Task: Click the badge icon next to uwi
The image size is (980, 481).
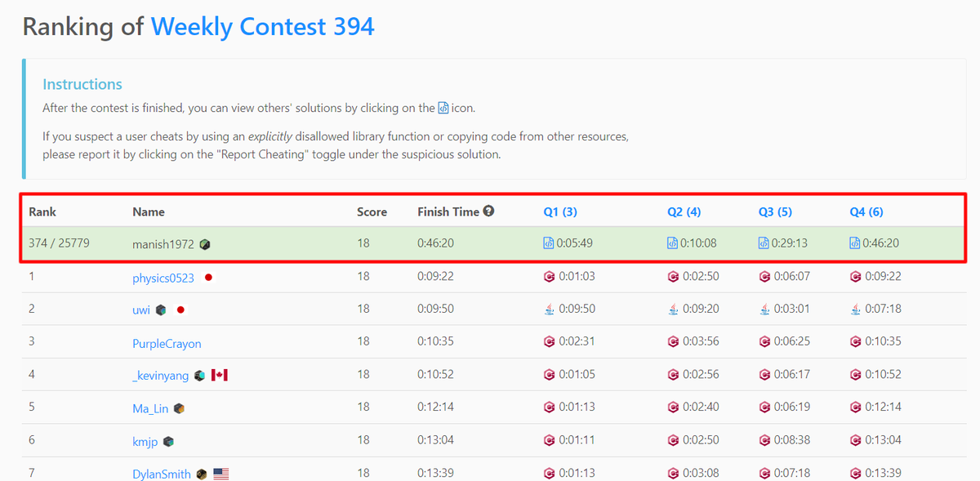Action: pyautogui.click(x=161, y=310)
